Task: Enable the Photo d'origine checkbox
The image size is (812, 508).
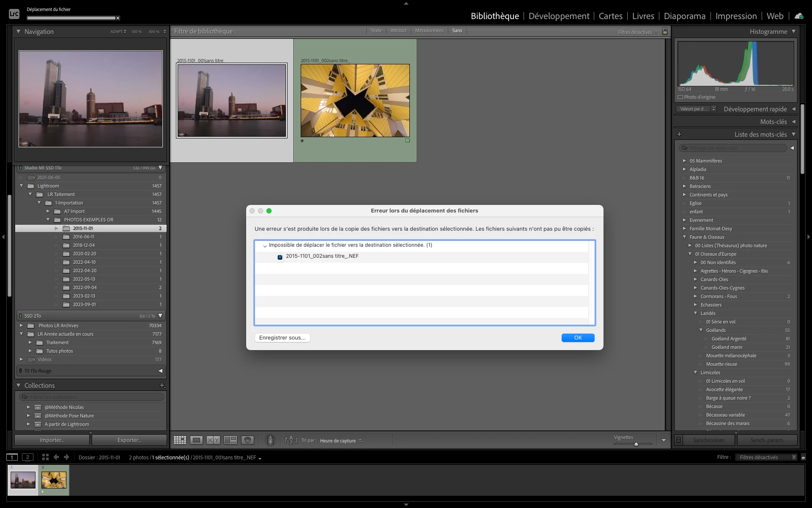Action: coord(680,97)
